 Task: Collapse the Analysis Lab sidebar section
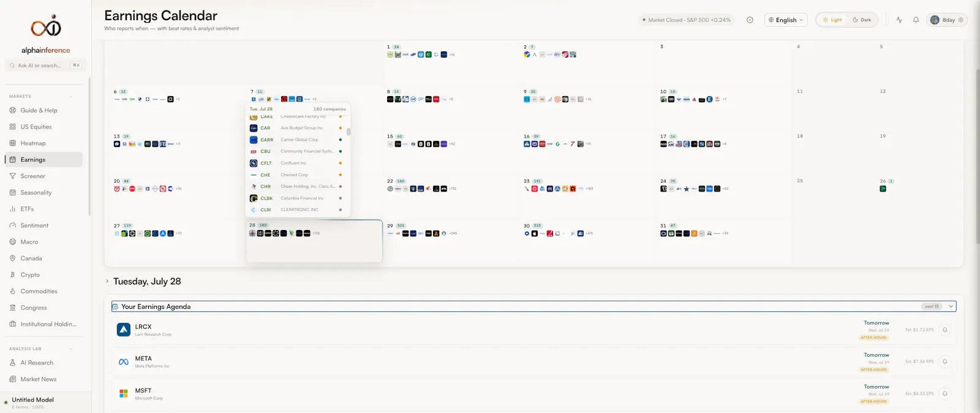click(x=71, y=349)
